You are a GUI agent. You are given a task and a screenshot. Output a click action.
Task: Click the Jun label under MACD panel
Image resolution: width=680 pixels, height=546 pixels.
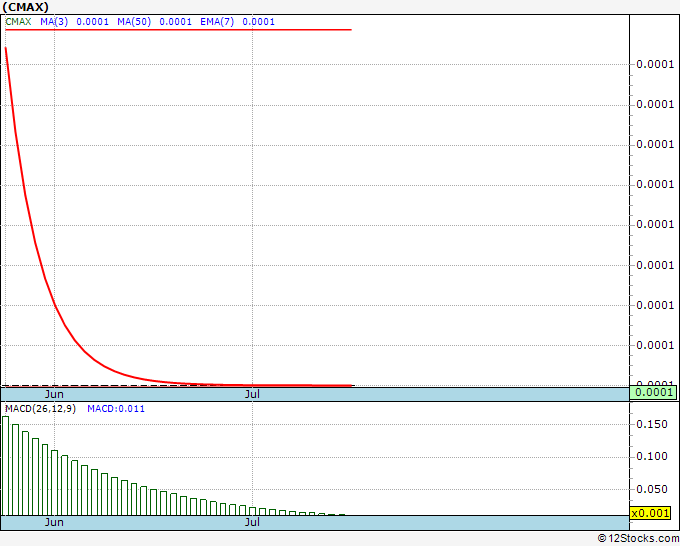54,522
